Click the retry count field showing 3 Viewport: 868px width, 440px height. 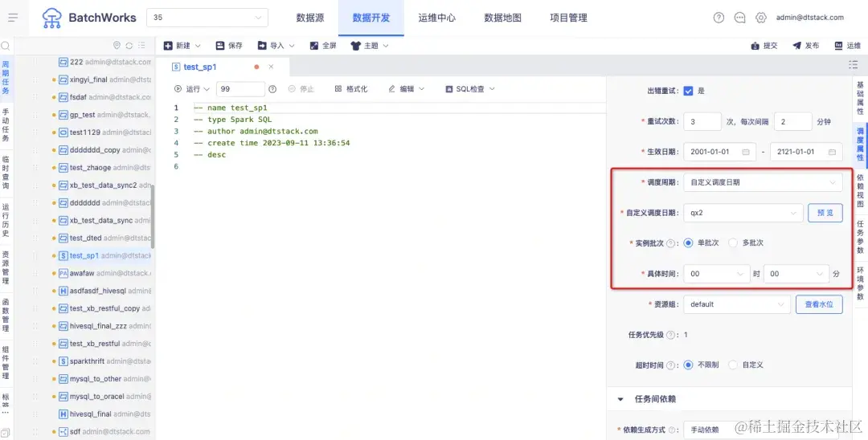coord(702,121)
